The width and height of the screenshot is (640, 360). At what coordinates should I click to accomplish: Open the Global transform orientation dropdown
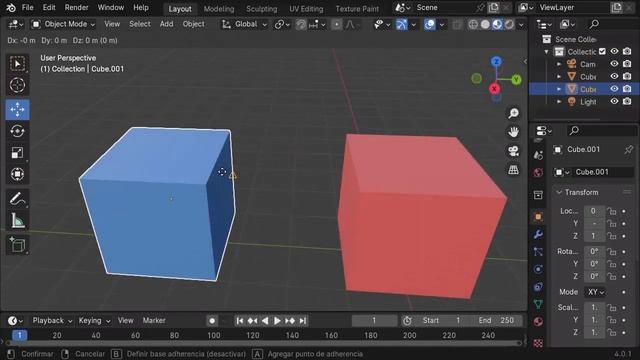click(x=244, y=24)
